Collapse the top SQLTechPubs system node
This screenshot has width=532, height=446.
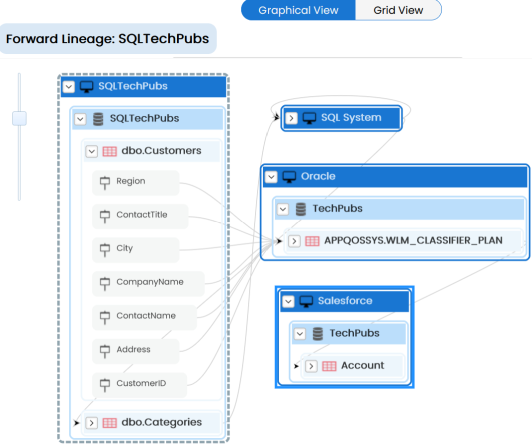click(x=69, y=87)
